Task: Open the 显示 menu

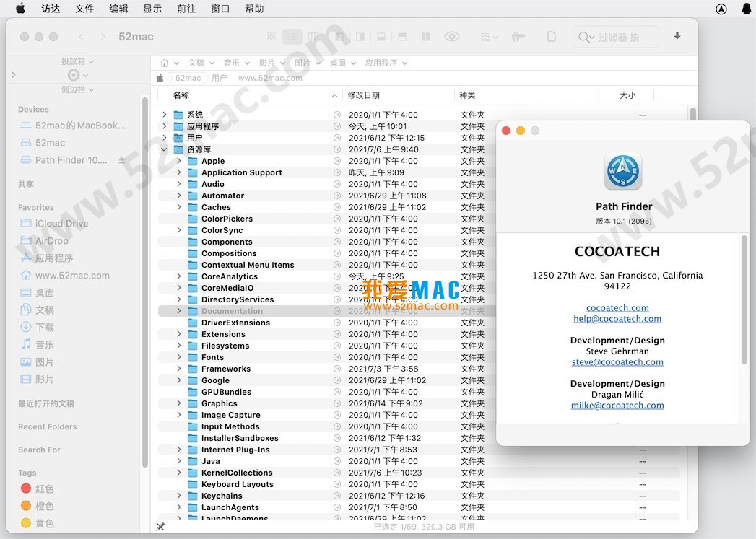Action: point(152,9)
